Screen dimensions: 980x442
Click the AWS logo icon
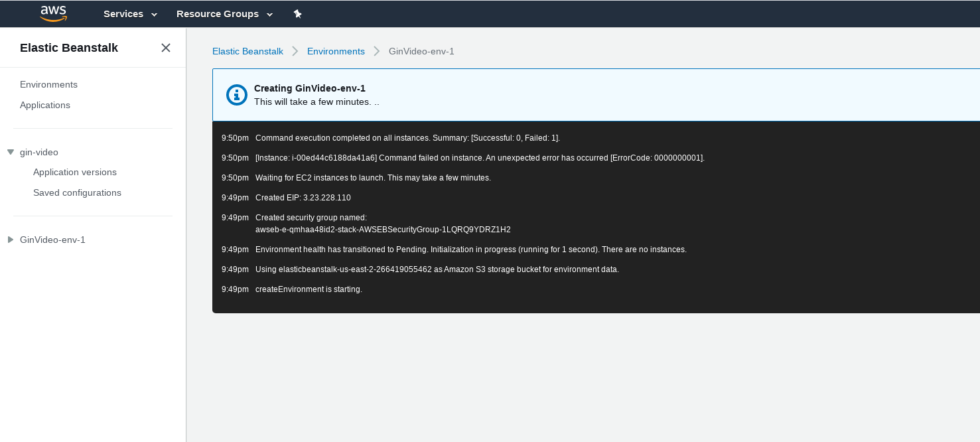[x=54, y=13]
